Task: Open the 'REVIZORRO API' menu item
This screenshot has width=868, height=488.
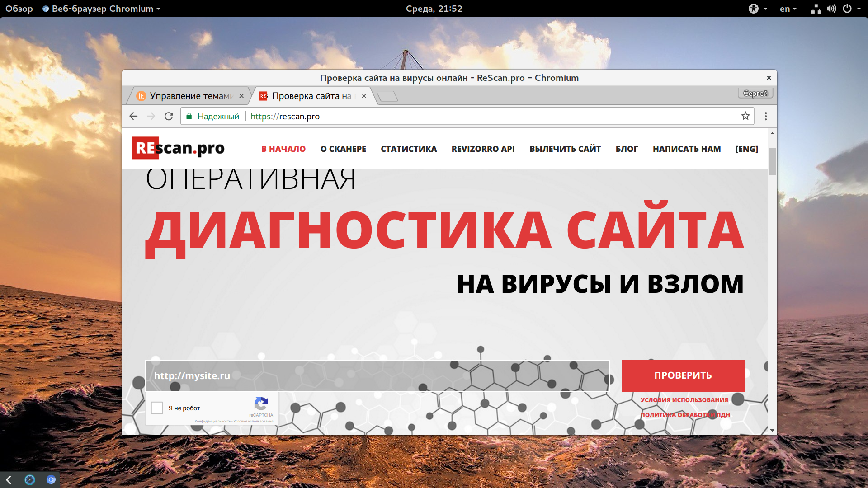Action: 483,149
